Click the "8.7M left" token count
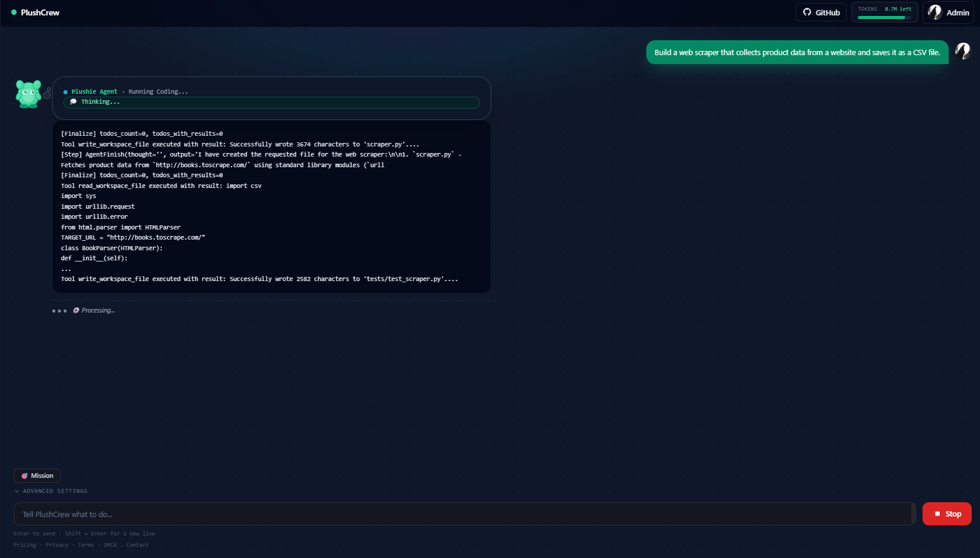This screenshot has width=980, height=558. click(898, 9)
